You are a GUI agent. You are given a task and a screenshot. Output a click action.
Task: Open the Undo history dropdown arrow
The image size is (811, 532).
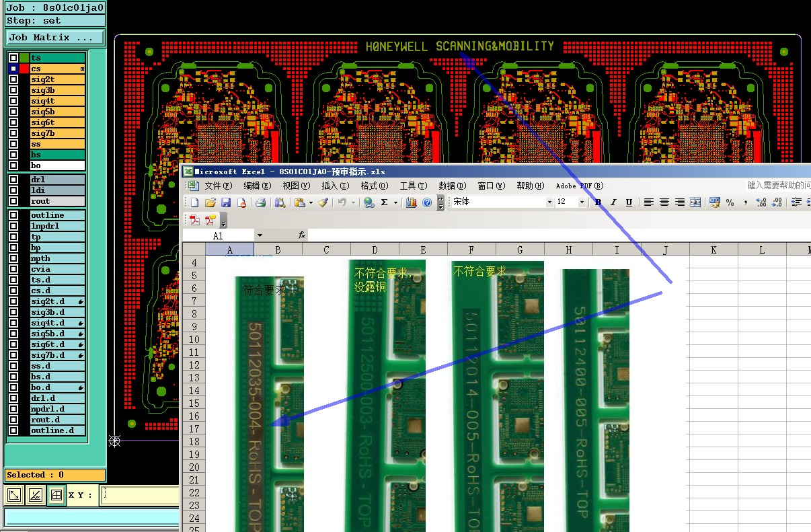(x=353, y=202)
